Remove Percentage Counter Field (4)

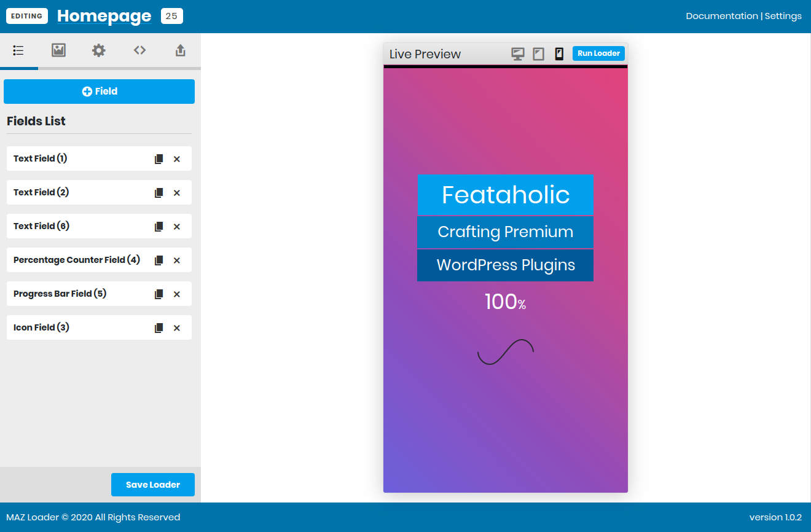tap(177, 260)
